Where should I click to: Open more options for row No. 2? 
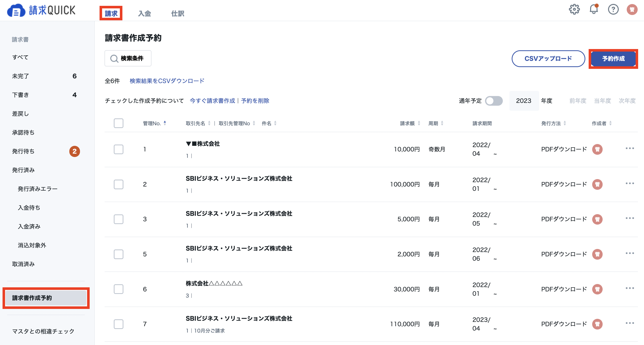pyautogui.click(x=630, y=183)
